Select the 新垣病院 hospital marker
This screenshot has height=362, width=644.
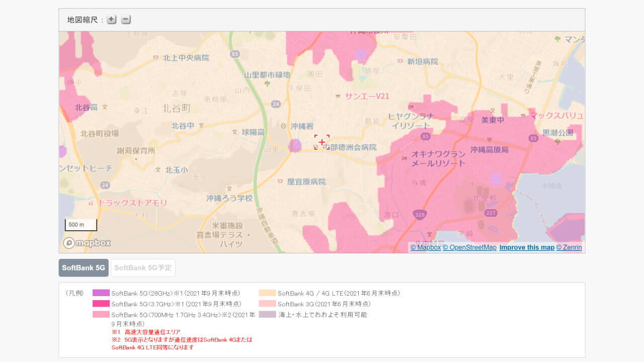400,61
